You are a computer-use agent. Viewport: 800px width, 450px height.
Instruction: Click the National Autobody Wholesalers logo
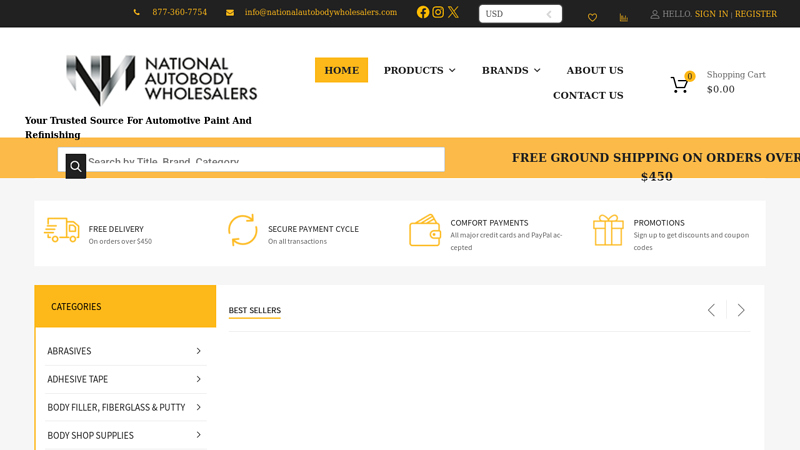[162, 81]
